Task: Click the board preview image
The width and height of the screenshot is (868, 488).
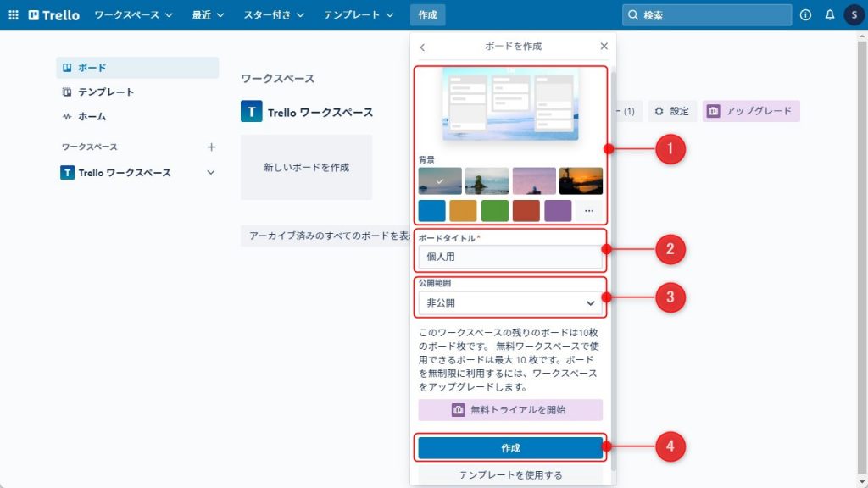Action: (x=510, y=104)
